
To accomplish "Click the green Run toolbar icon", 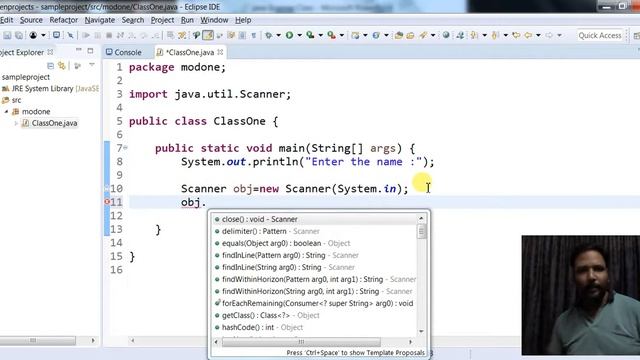I will coord(289,36).
